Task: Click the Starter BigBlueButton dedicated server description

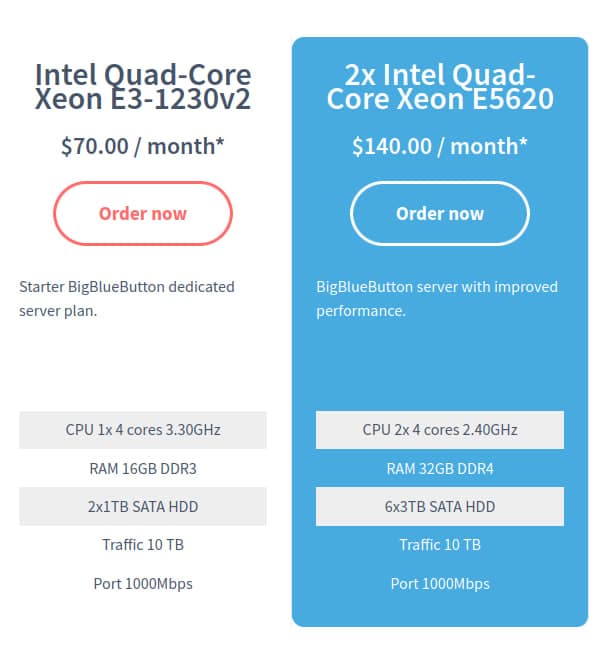Action: click(x=127, y=298)
